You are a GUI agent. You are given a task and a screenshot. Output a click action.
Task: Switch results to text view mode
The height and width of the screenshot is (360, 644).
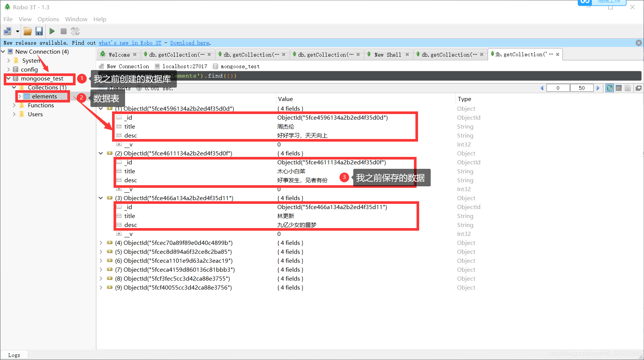pos(628,88)
